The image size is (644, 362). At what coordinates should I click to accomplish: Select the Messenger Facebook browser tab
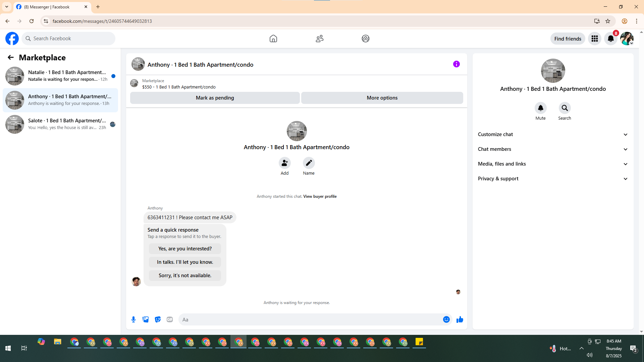click(x=52, y=7)
